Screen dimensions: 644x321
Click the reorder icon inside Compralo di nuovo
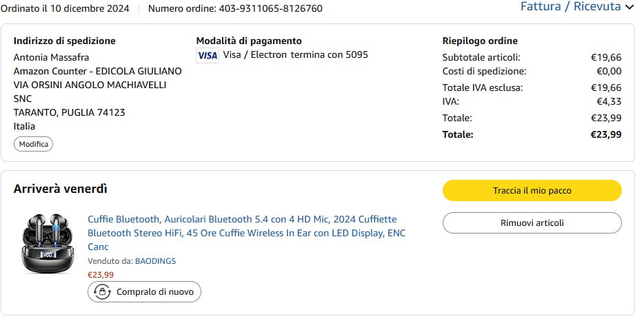pyautogui.click(x=101, y=292)
